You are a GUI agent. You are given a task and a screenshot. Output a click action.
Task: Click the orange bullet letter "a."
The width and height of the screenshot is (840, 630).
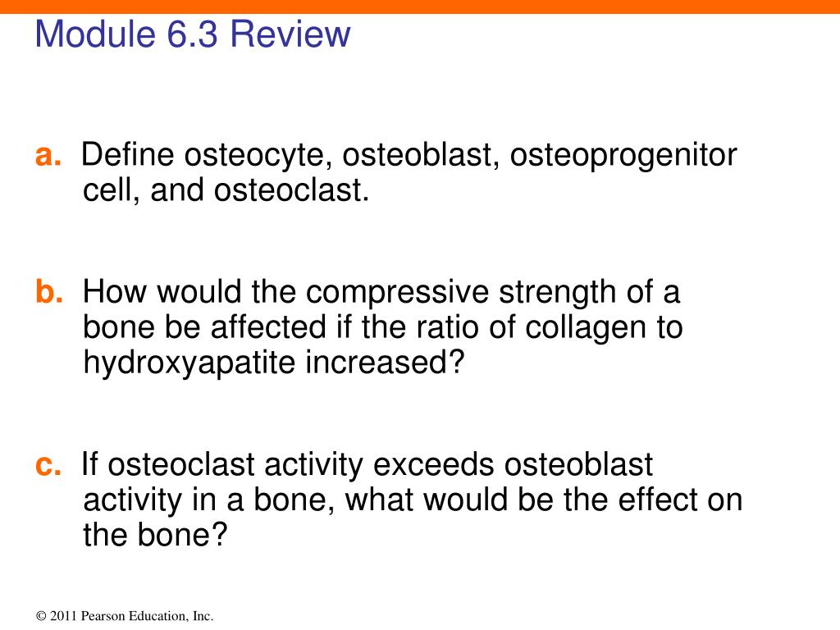point(48,155)
